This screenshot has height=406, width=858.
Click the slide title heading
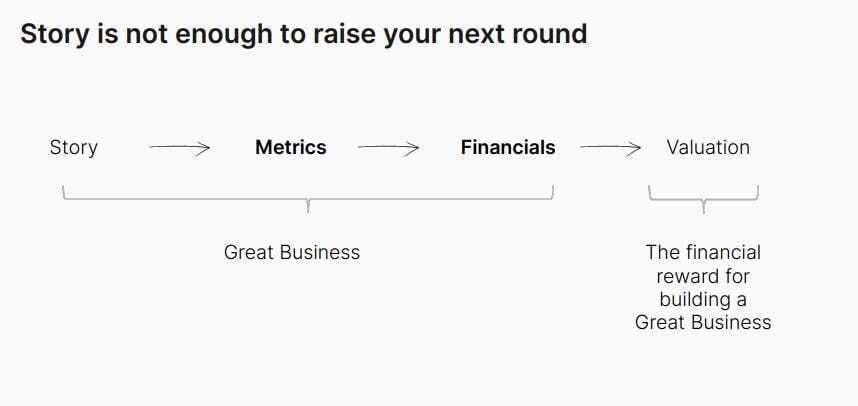pyautogui.click(x=304, y=34)
